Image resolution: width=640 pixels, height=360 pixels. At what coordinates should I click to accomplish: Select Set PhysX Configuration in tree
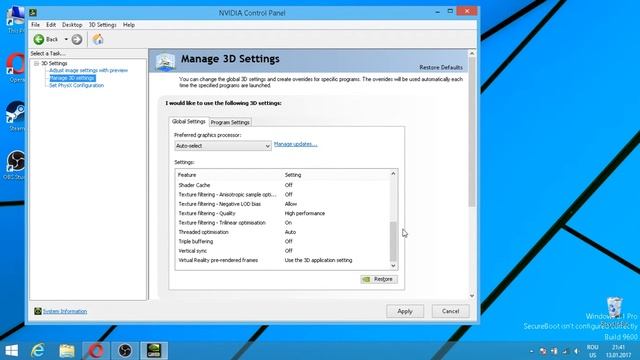pos(76,85)
